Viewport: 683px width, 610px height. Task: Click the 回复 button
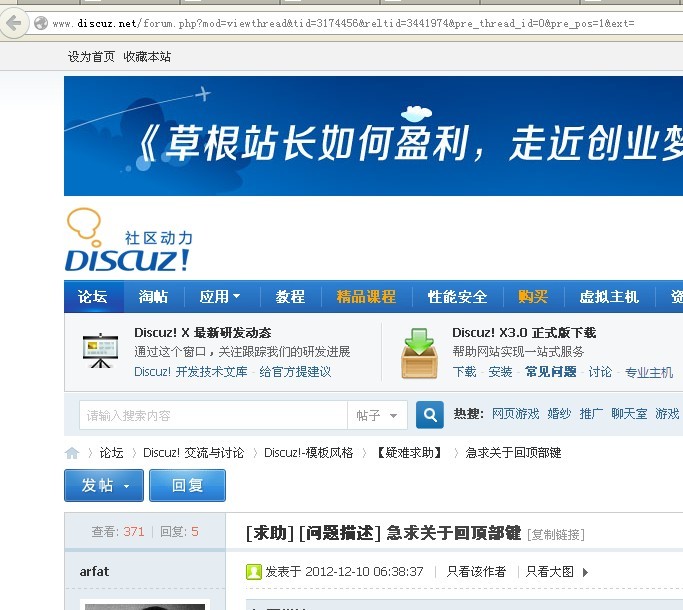point(188,485)
